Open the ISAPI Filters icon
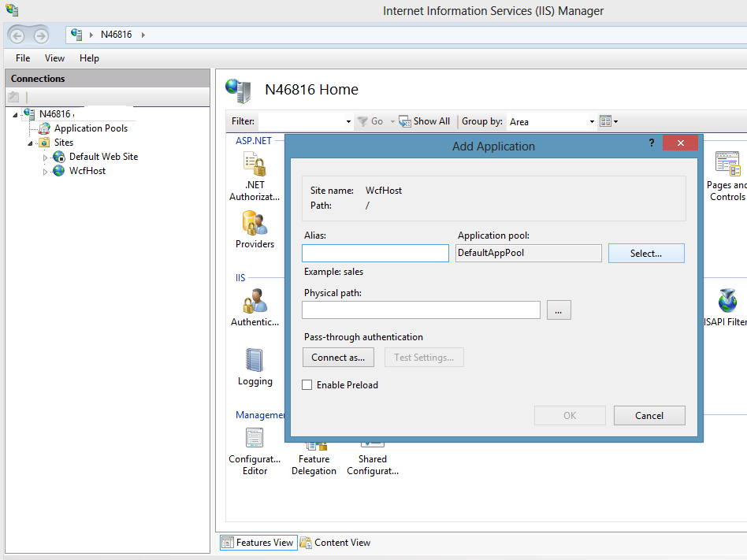 point(727,302)
